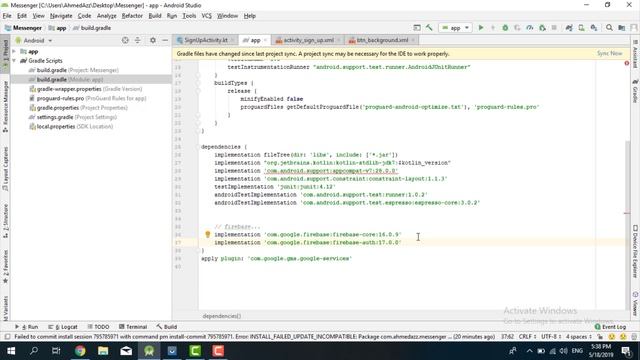Open the Gradle side tool window

point(635,91)
